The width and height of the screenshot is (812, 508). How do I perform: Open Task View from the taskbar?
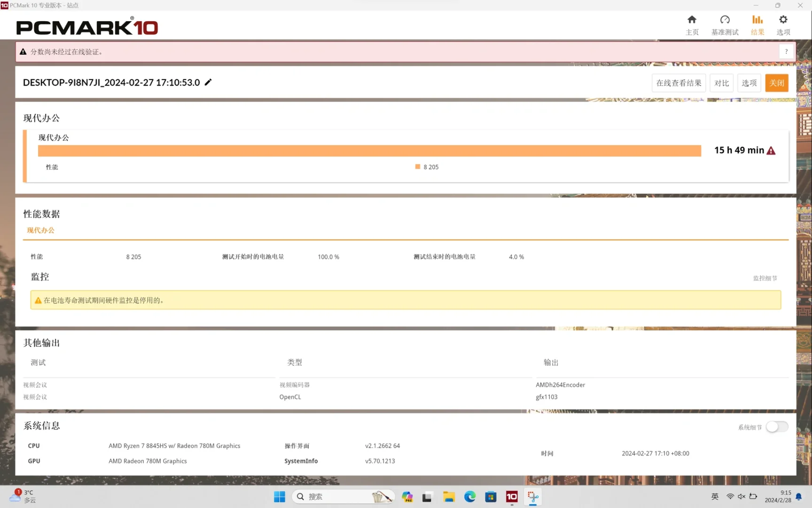[x=427, y=497]
